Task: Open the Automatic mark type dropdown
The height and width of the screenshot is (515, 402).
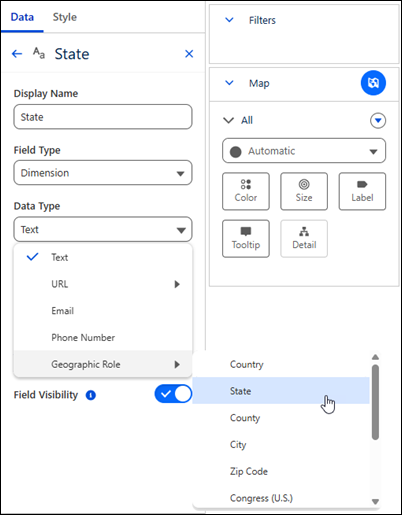Action: tap(304, 151)
